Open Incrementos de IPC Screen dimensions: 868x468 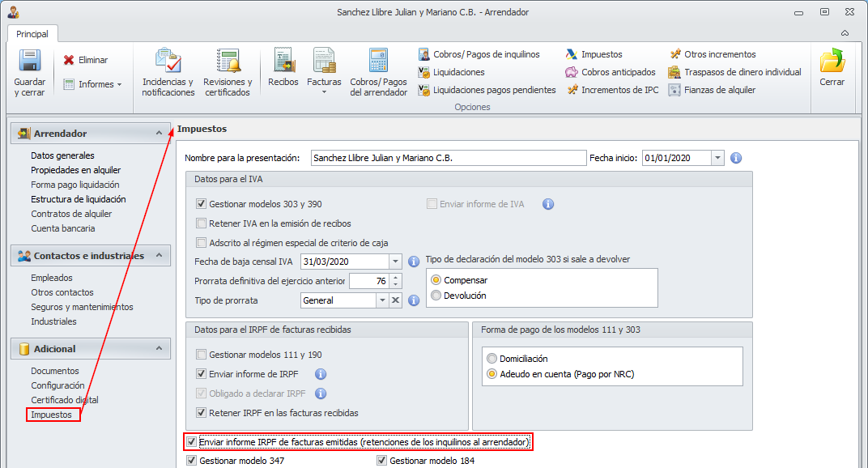pos(612,90)
